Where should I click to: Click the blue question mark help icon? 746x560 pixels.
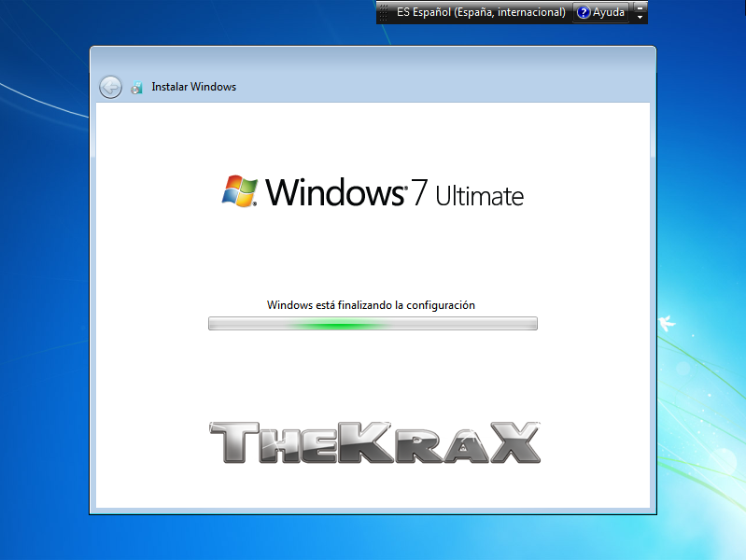[584, 12]
